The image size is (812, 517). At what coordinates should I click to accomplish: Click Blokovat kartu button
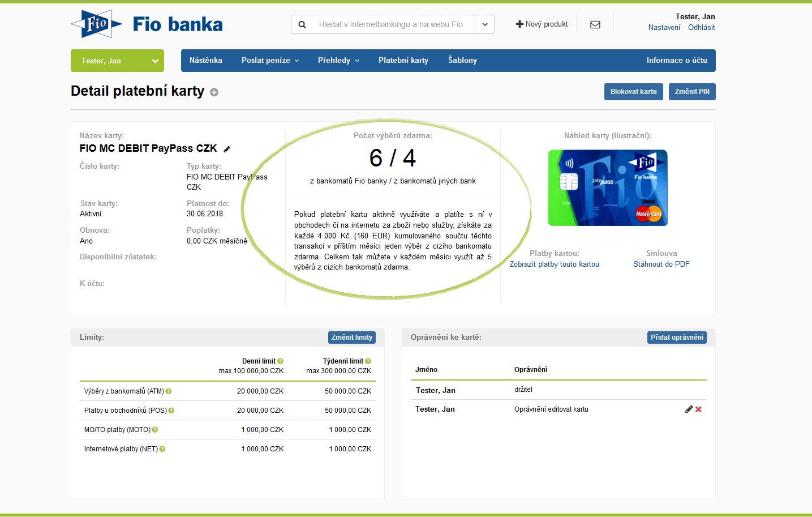(634, 92)
